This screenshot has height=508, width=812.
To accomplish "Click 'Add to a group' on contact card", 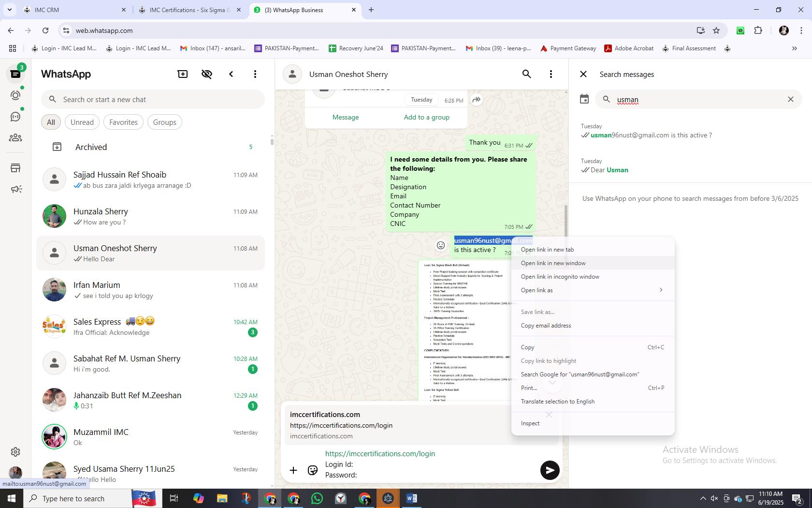I will (x=427, y=117).
